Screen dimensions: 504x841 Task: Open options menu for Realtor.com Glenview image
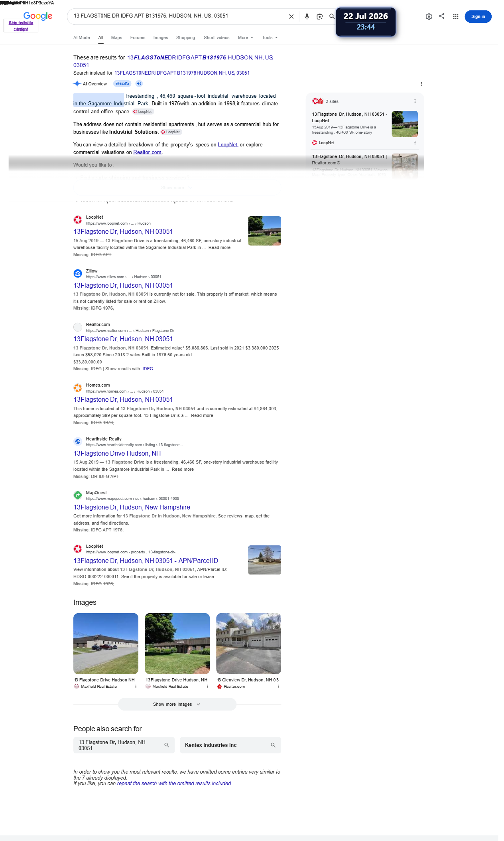(x=278, y=687)
